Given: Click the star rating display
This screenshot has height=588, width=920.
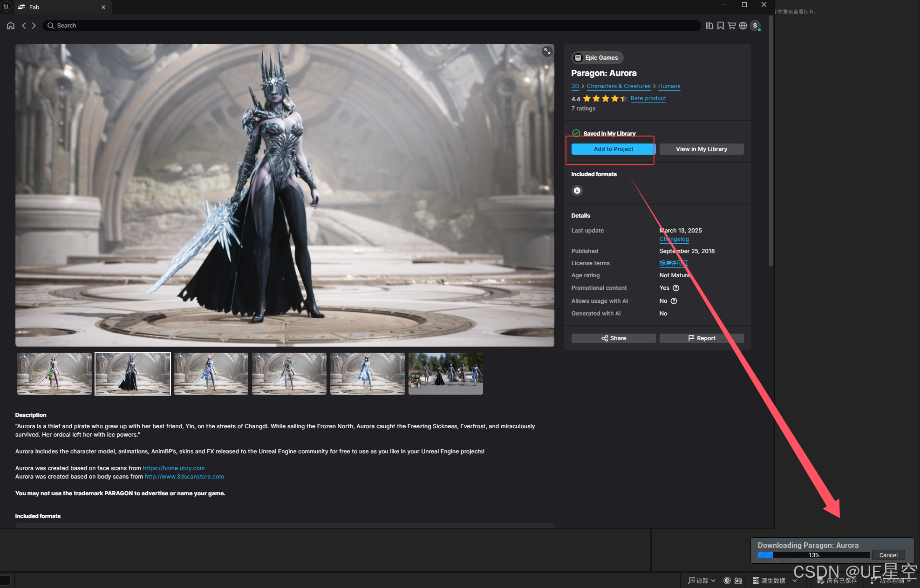Looking at the screenshot, I should coord(605,98).
